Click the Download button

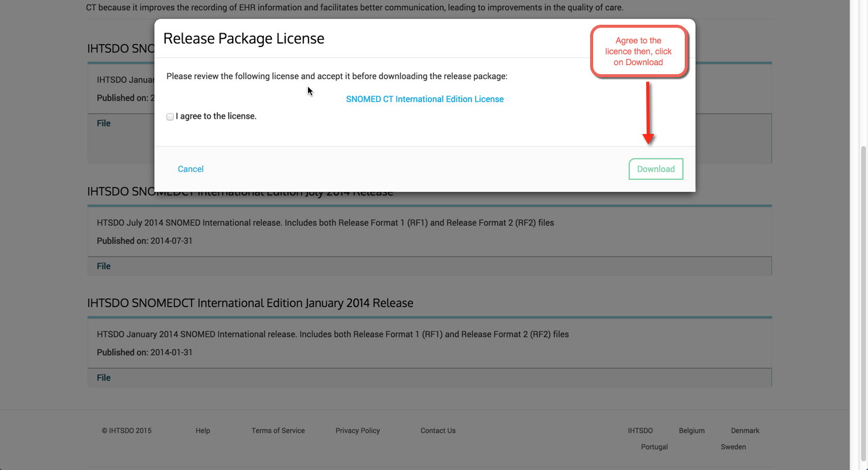pyautogui.click(x=656, y=169)
